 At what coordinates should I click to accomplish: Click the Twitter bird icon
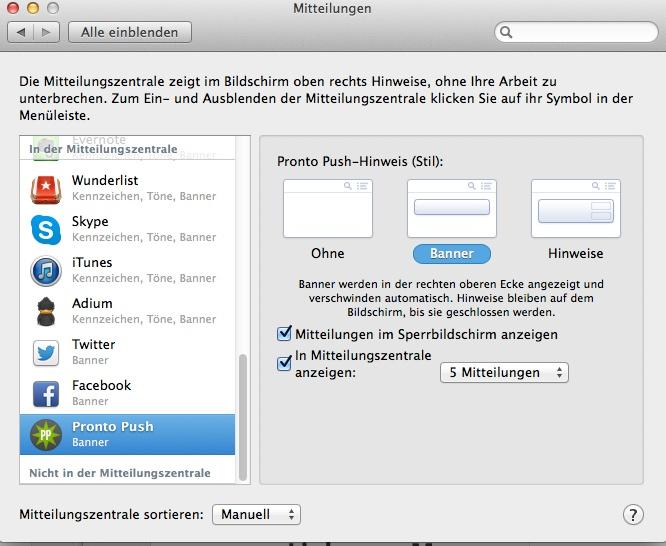coord(46,353)
